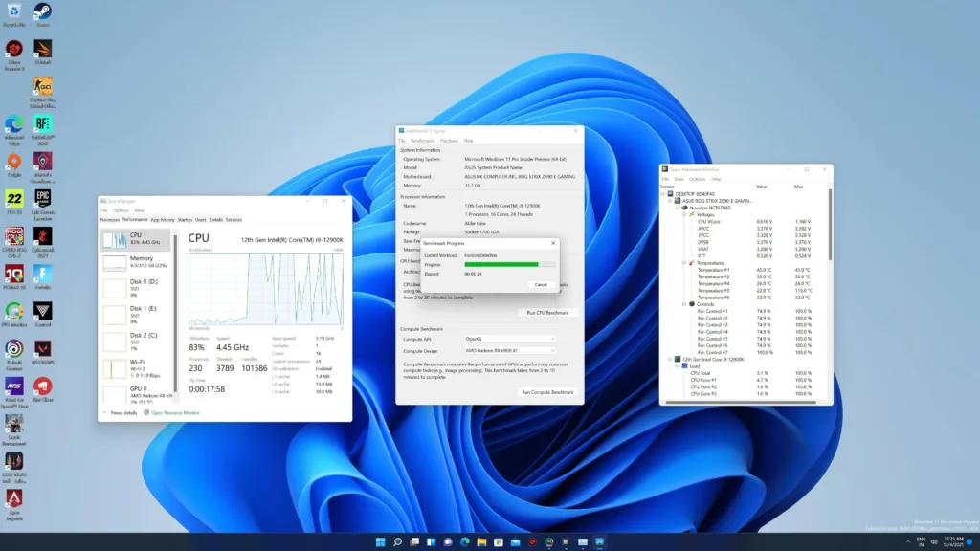Select the FIFA 22 desktop shortcut

13,203
